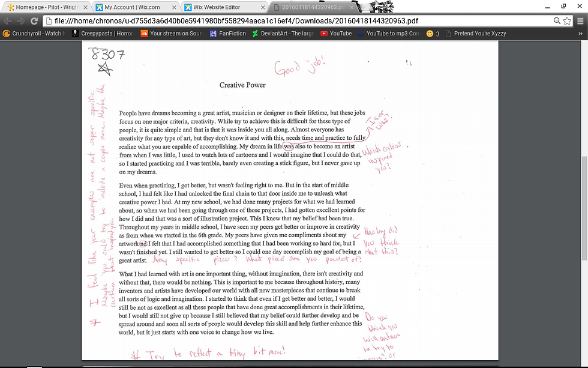Image resolution: width=588 pixels, height=368 pixels.
Task: Click the forward navigation arrow
Action: point(22,20)
